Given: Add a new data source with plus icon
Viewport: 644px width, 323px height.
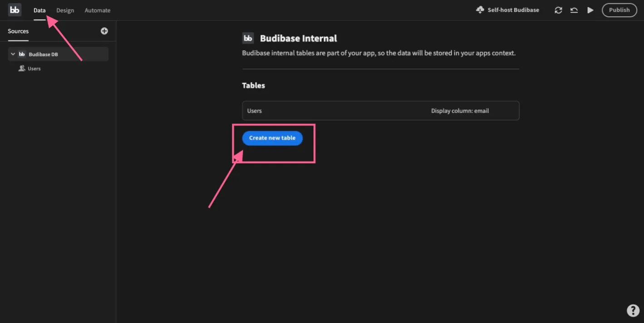Looking at the screenshot, I should (x=104, y=31).
